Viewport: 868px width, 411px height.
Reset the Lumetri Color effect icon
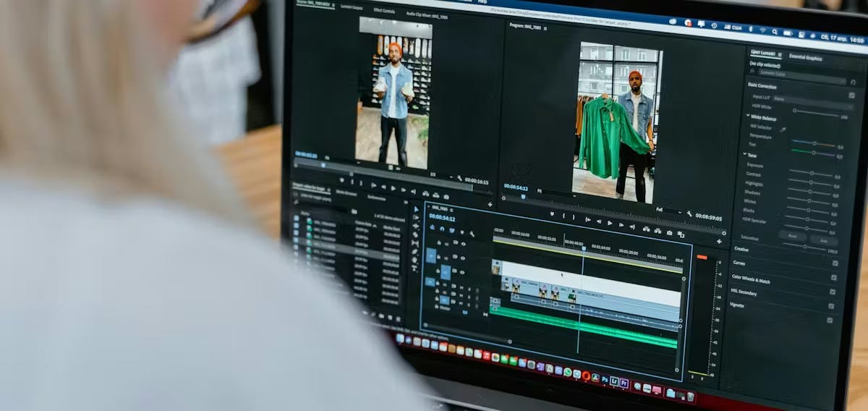coord(853,82)
